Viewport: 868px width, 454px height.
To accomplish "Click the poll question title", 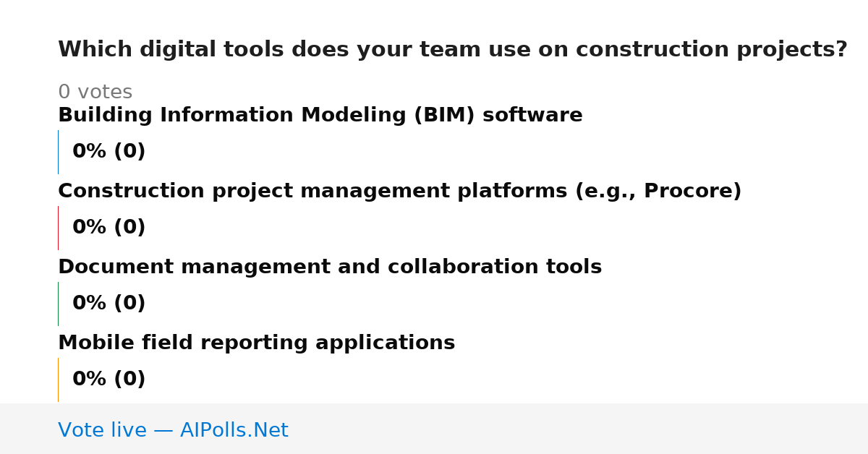I will click(x=452, y=50).
